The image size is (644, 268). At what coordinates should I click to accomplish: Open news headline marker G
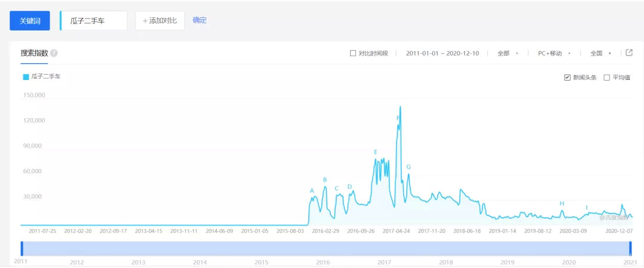point(408,167)
